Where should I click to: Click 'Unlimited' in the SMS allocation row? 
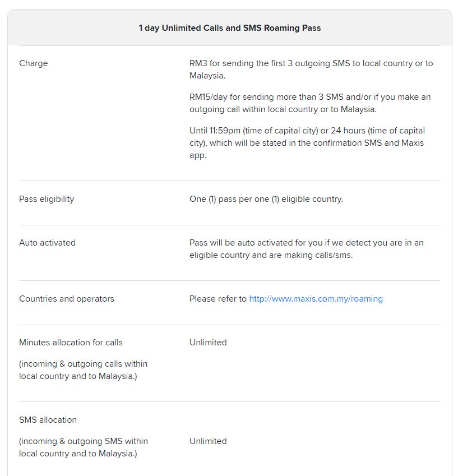tap(208, 441)
